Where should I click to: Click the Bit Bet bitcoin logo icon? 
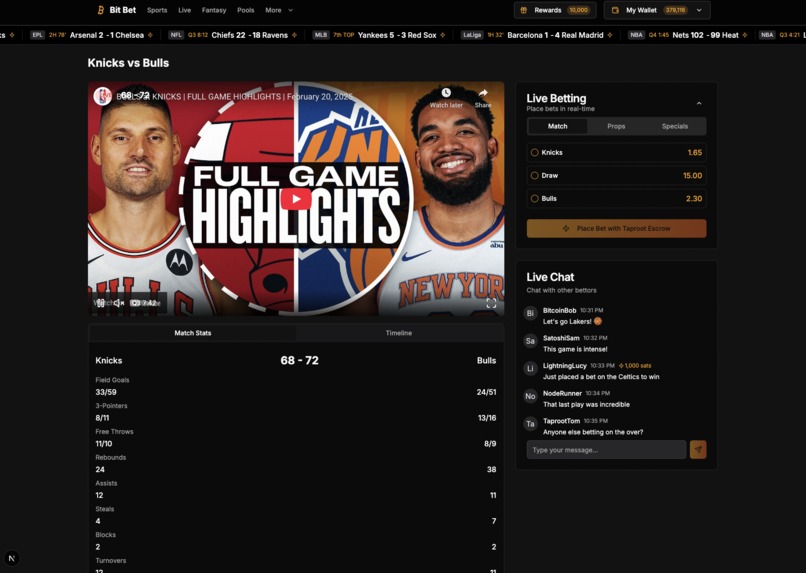pos(101,10)
